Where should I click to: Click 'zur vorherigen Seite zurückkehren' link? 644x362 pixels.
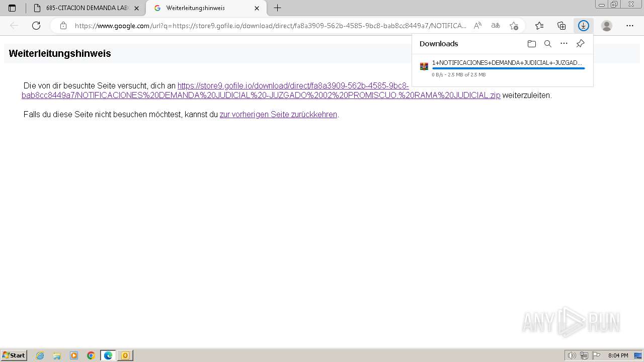[x=278, y=114]
